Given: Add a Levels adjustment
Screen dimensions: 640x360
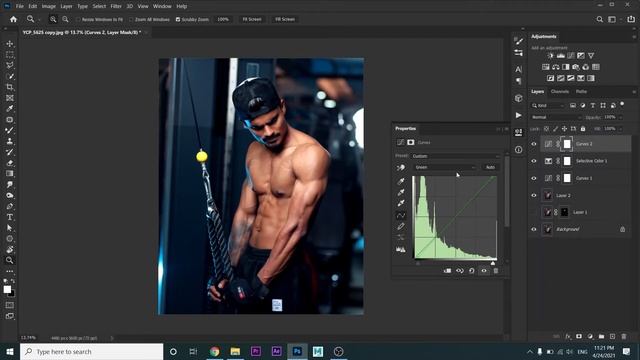Looking at the screenshot, I should click(561, 56).
